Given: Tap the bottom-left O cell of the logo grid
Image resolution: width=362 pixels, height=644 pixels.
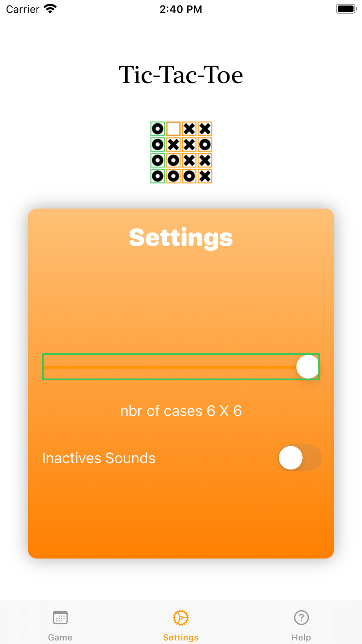Looking at the screenshot, I should click(157, 176).
